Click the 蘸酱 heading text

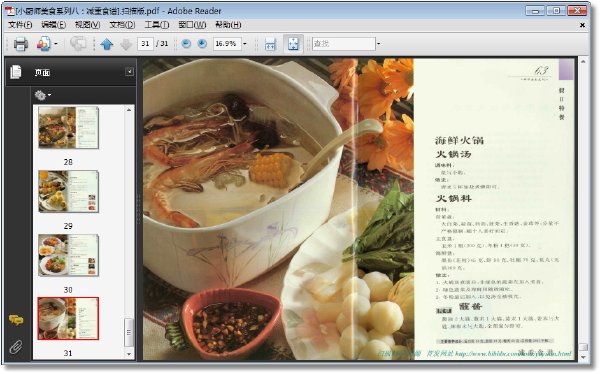470,307
